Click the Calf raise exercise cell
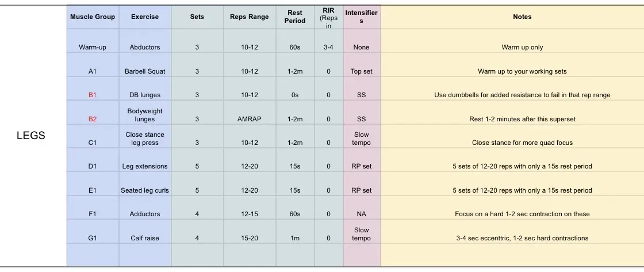 tap(145, 237)
